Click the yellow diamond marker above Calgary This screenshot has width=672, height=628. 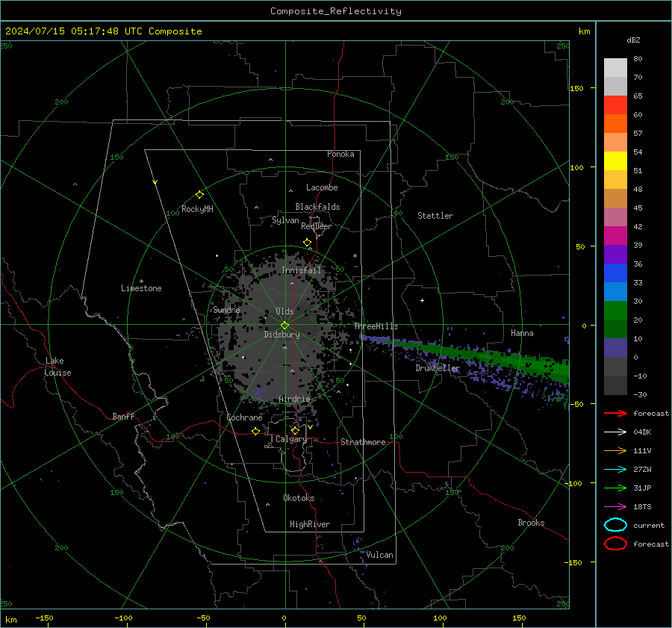coord(295,430)
